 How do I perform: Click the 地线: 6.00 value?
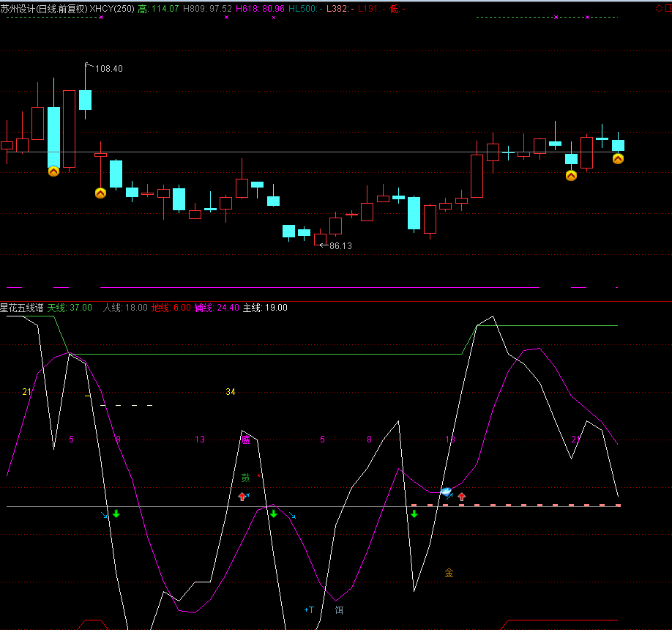click(171, 308)
